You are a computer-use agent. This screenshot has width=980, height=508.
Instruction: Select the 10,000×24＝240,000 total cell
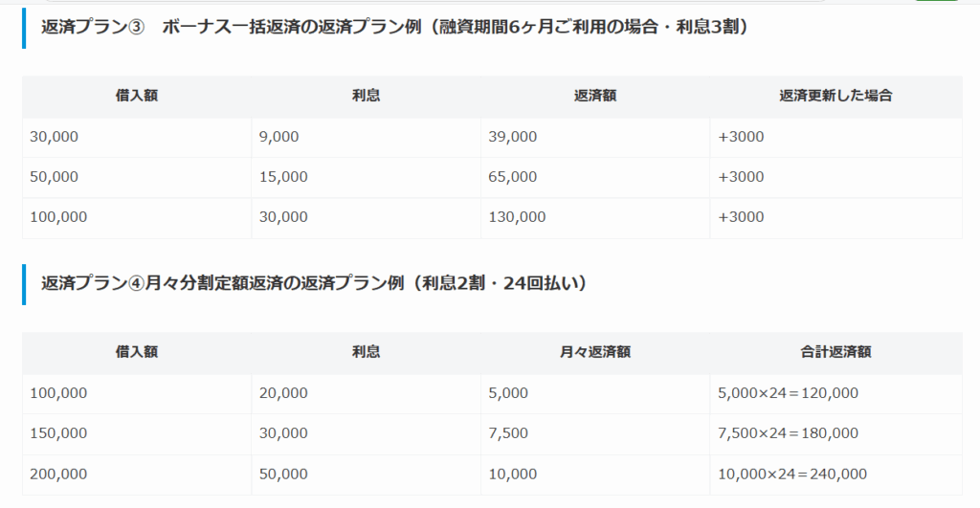point(836,475)
